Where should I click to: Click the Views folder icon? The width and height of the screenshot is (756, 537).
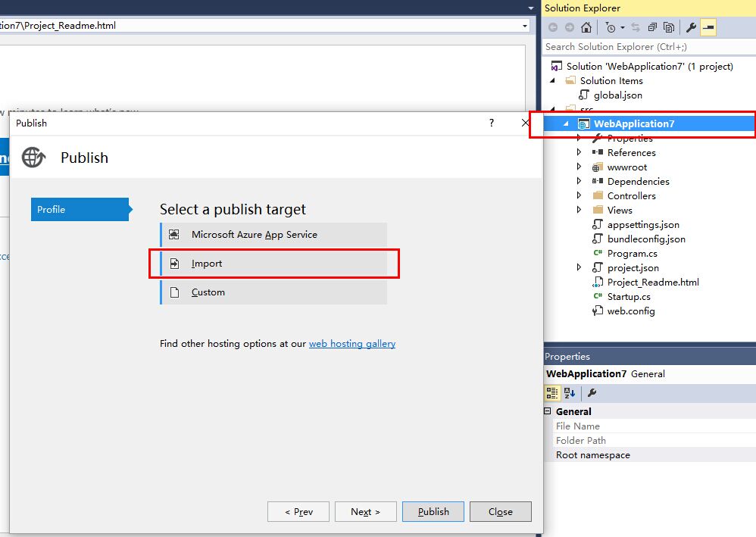pyautogui.click(x=598, y=210)
